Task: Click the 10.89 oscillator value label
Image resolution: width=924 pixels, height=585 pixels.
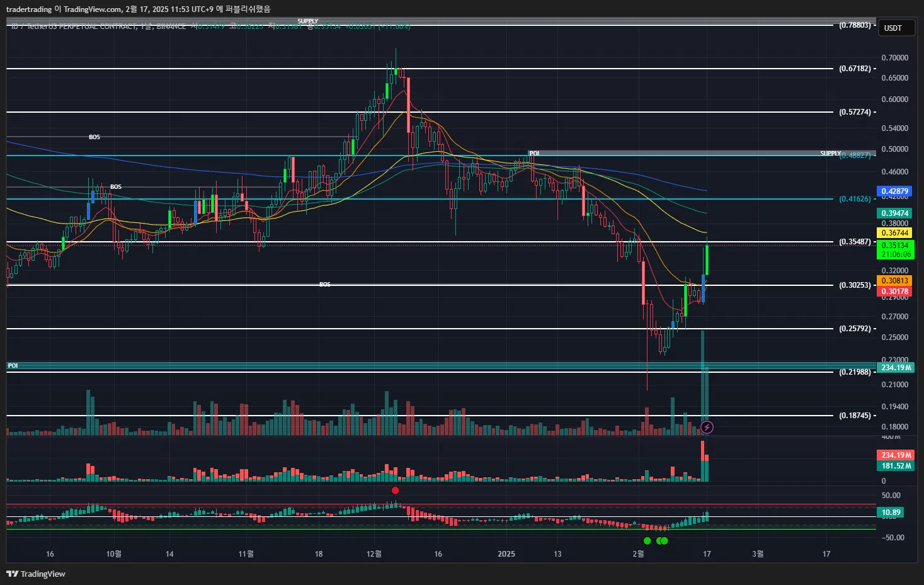Action: [x=891, y=513]
